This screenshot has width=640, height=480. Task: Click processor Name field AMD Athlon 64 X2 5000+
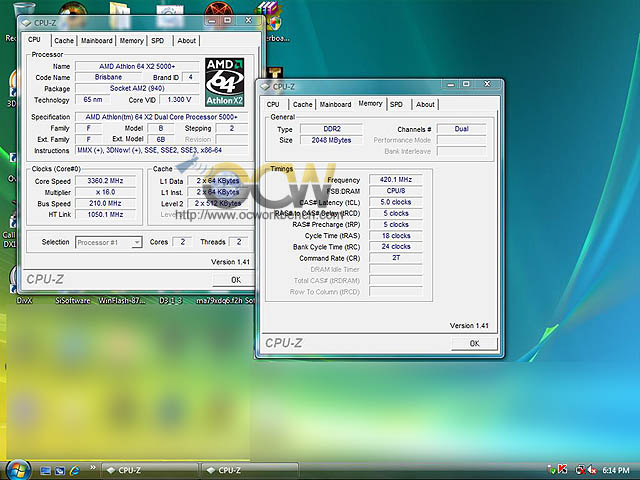coord(137,66)
